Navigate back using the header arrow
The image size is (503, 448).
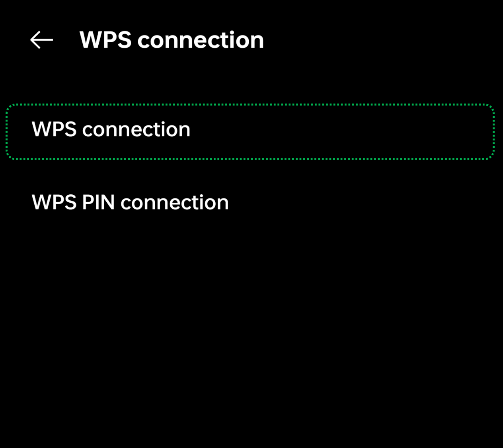[x=41, y=40]
